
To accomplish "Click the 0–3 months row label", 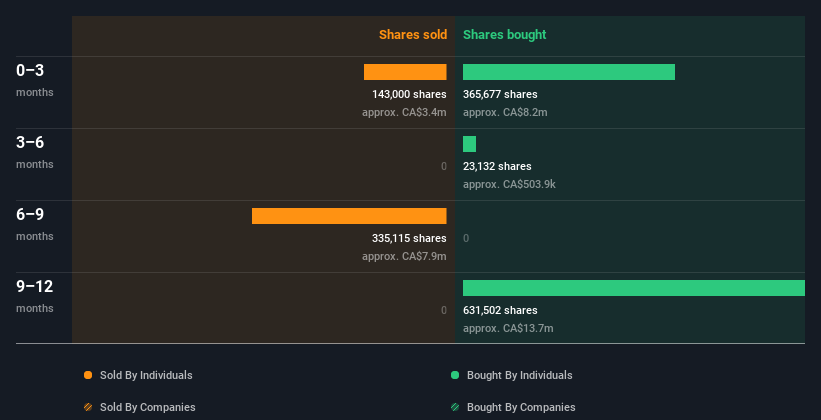I will click(35, 80).
